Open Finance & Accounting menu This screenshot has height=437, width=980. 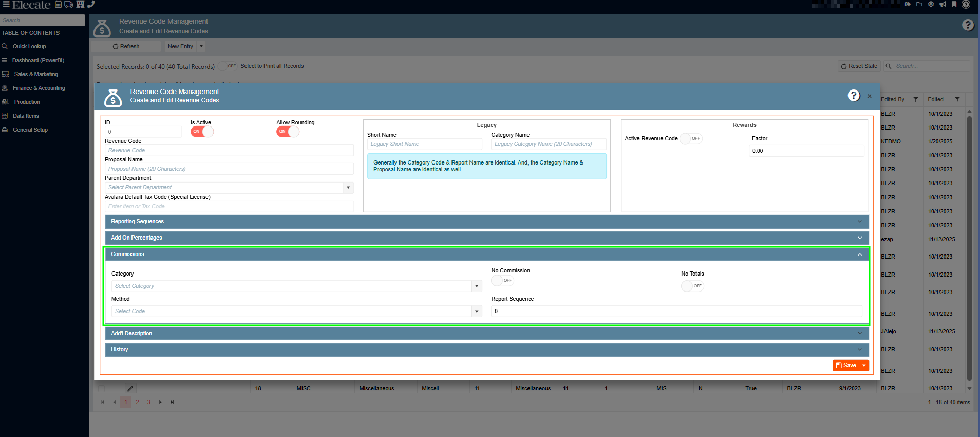39,88
